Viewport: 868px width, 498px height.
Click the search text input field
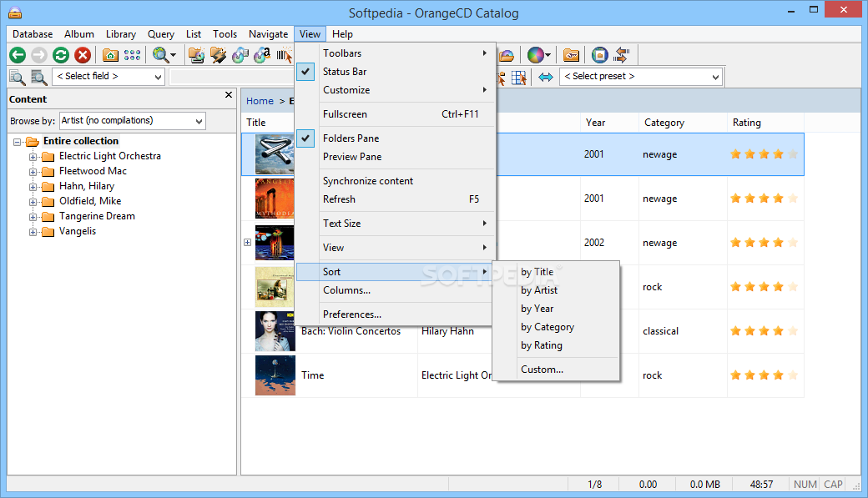(x=231, y=77)
